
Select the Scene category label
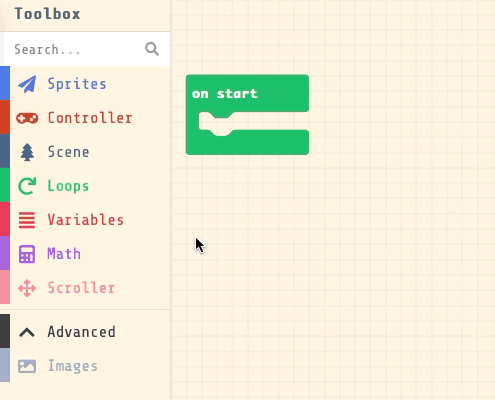(x=68, y=152)
